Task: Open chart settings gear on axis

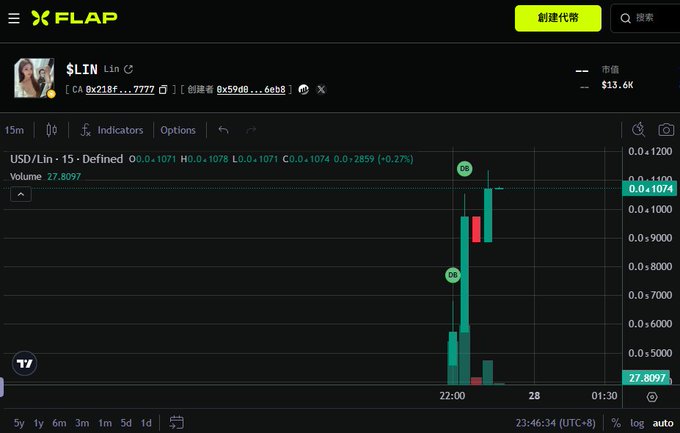Action: click(x=652, y=397)
